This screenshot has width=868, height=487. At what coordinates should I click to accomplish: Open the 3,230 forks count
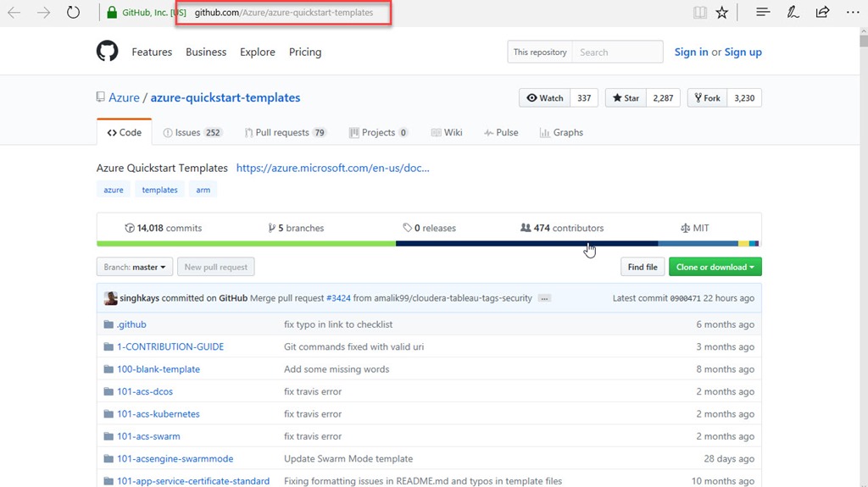coord(744,98)
